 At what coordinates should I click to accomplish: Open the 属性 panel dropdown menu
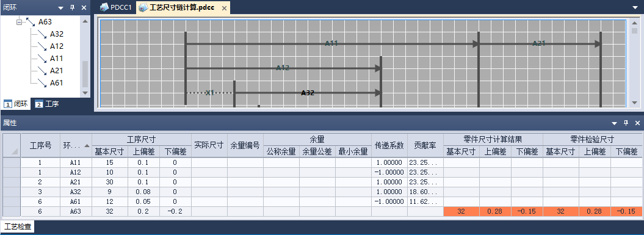pos(615,123)
